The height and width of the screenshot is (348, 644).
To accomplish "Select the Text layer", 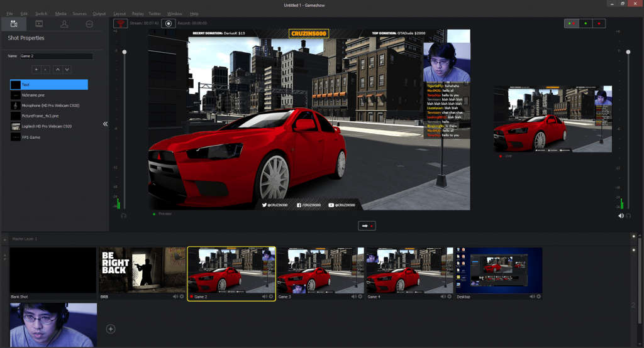I will click(49, 85).
